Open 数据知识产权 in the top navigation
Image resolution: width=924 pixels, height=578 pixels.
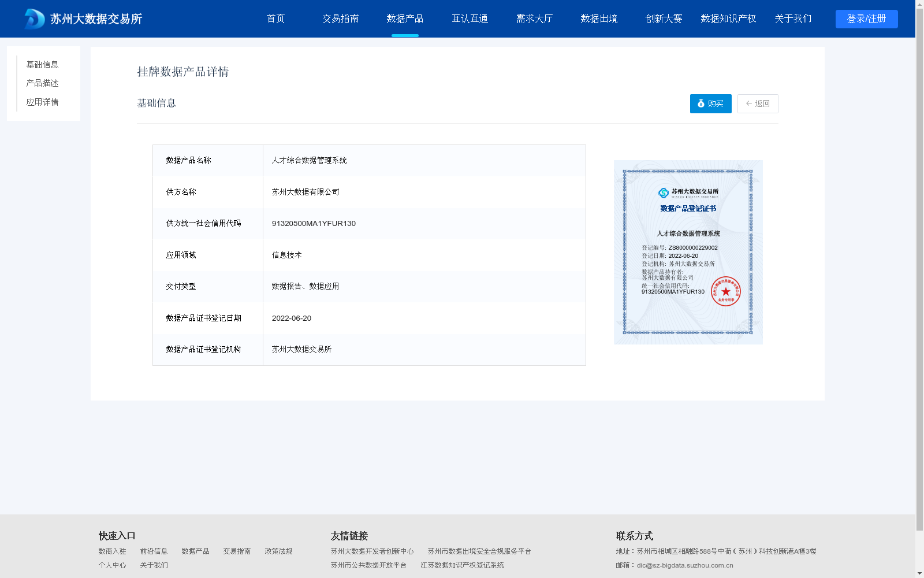pyautogui.click(x=728, y=18)
